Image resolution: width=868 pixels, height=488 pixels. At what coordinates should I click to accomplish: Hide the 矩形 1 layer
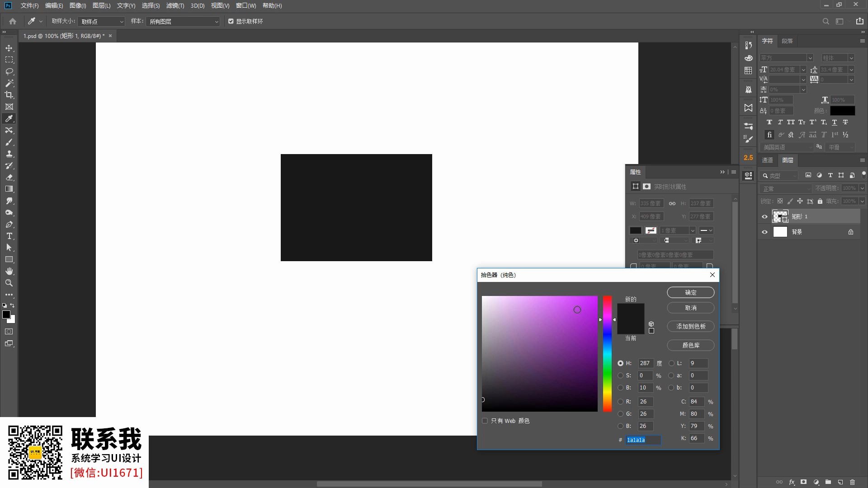click(x=764, y=216)
